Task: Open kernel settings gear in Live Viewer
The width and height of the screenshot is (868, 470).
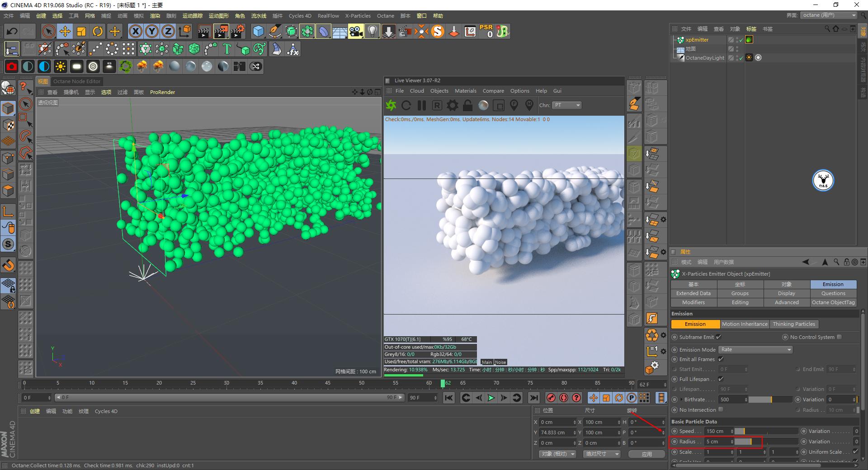Action: tap(452, 105)
